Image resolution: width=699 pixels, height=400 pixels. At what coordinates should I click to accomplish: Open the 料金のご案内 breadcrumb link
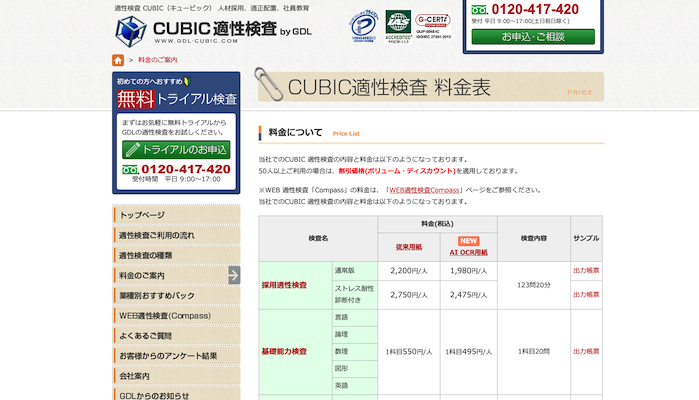click(x=157, y=60)
